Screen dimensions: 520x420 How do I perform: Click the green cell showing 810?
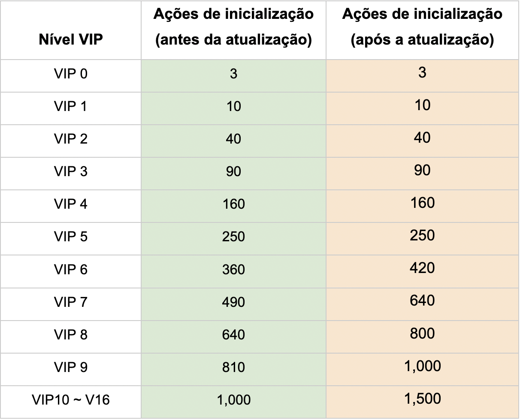[233, 367]
